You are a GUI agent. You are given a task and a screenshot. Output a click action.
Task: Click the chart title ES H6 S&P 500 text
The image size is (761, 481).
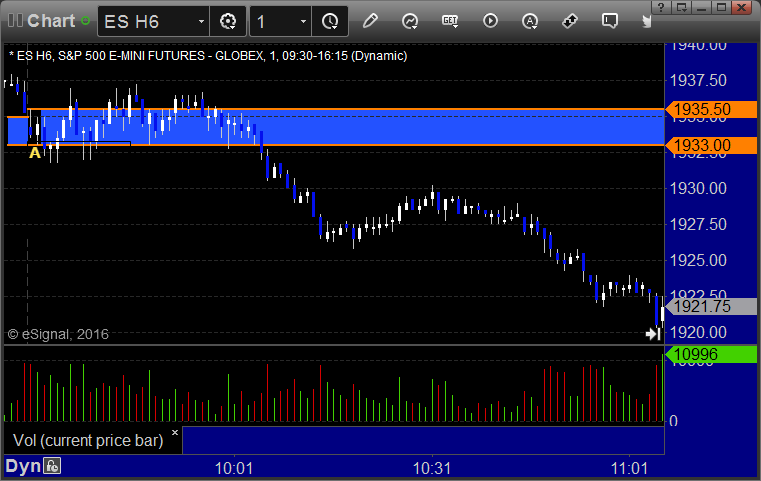pyautogui.click(x=208, y=56)
